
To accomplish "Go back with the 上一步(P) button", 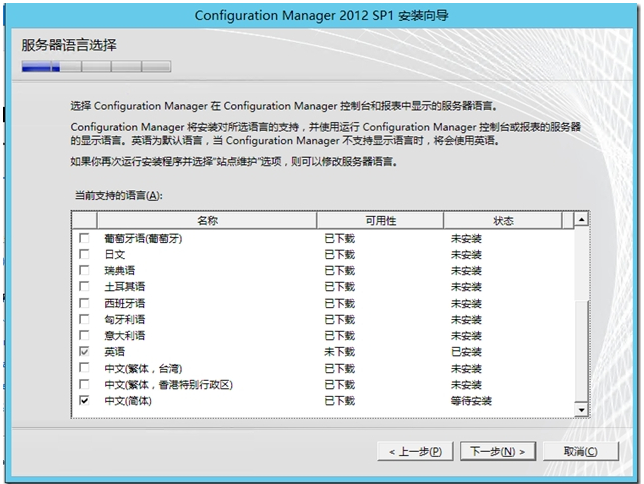I will [x=416, y=451].
